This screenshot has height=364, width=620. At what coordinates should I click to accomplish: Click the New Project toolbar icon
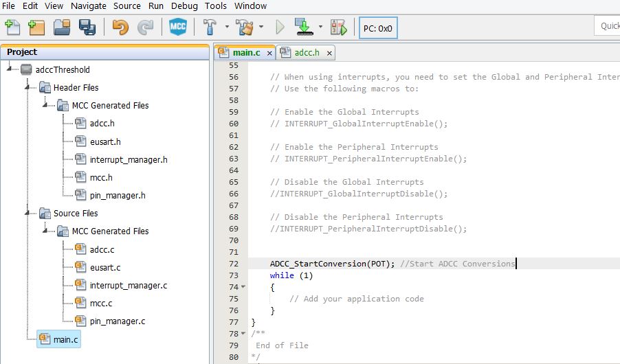[x=36, y=27]
